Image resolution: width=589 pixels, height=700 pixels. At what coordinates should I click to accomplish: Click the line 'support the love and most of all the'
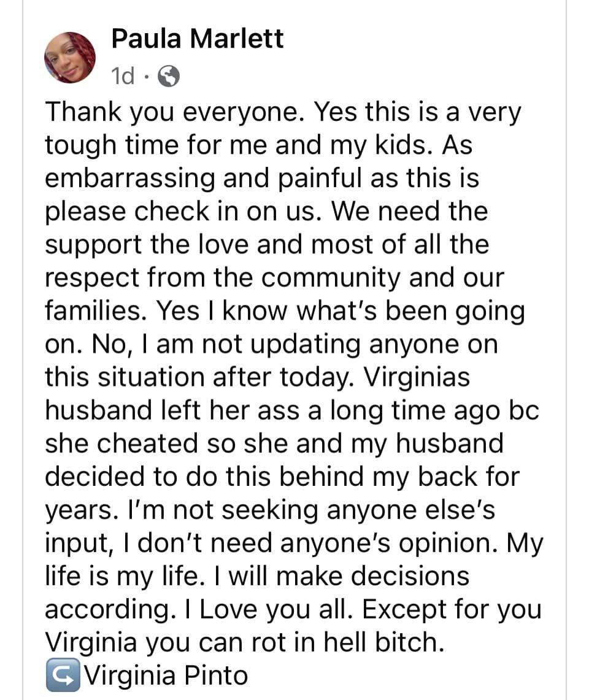(x=267, y=245)
